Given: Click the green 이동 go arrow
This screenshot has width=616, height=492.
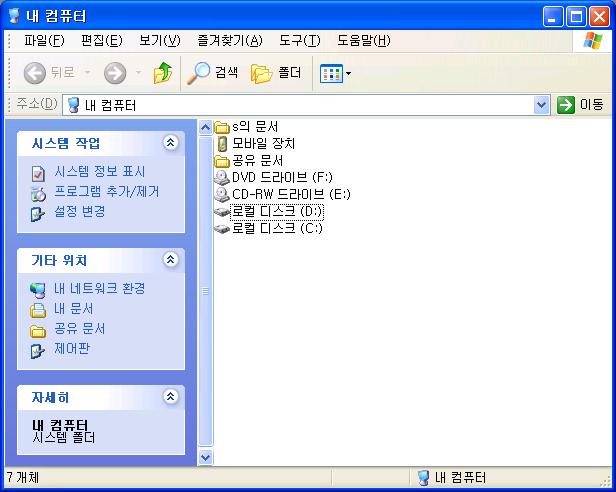Looking at the screenshot, I should [566, 105].
